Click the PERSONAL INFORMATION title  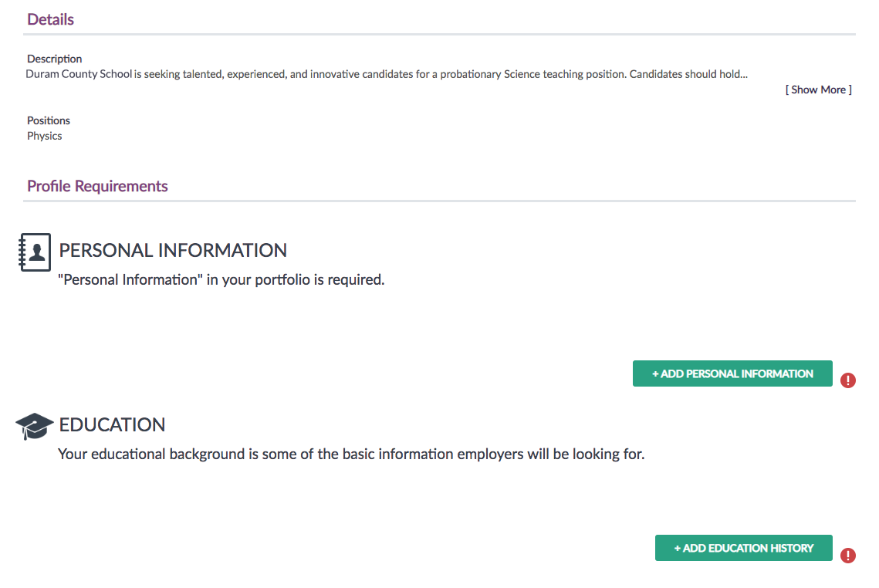(x=173, y=251)
